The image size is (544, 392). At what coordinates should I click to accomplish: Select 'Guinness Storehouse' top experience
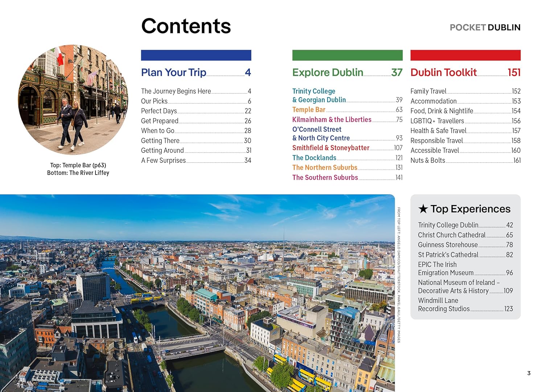(465, 245)
